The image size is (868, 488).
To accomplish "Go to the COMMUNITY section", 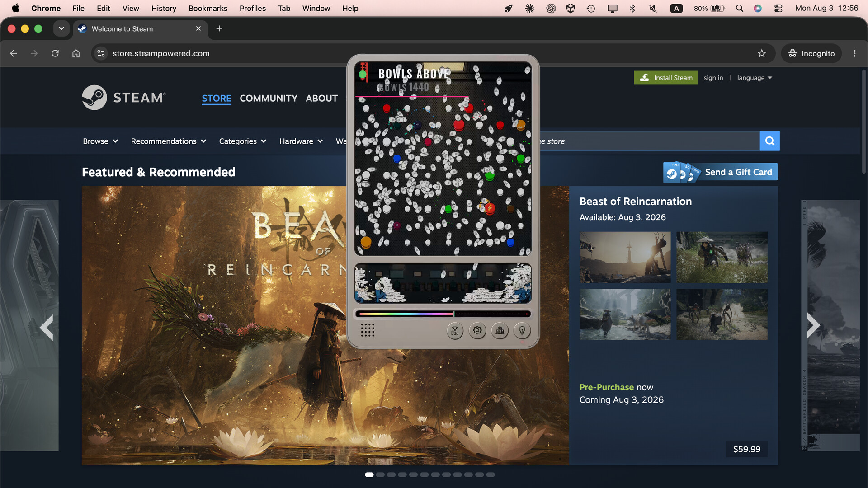I will pyautogui.click(x=269, y=98).
